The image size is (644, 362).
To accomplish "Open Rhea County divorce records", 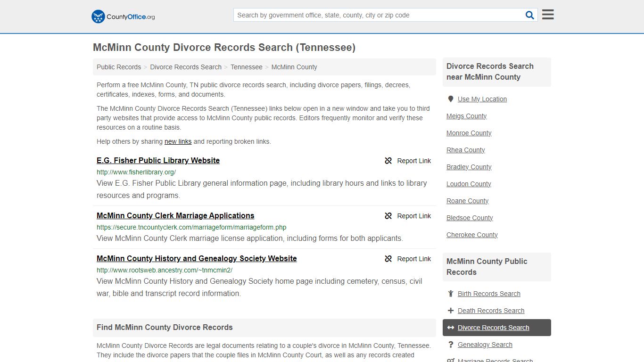I will pyautogui.click(x=466, y=150).
